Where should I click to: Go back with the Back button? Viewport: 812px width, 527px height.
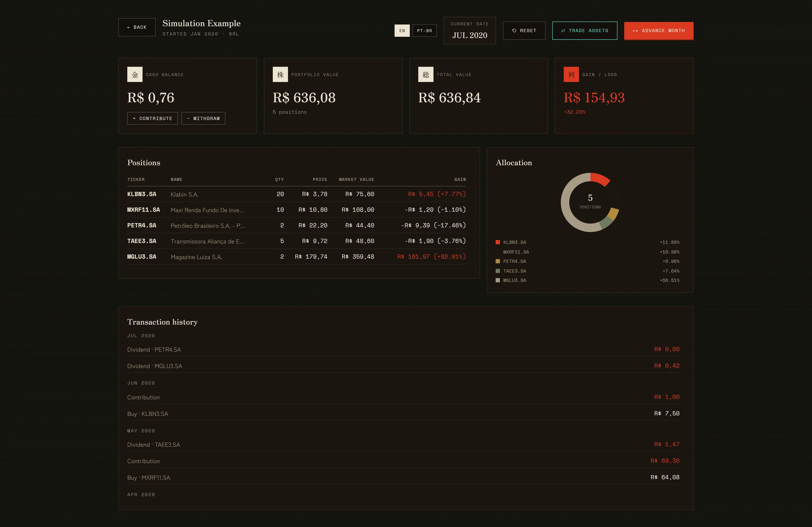137,27
